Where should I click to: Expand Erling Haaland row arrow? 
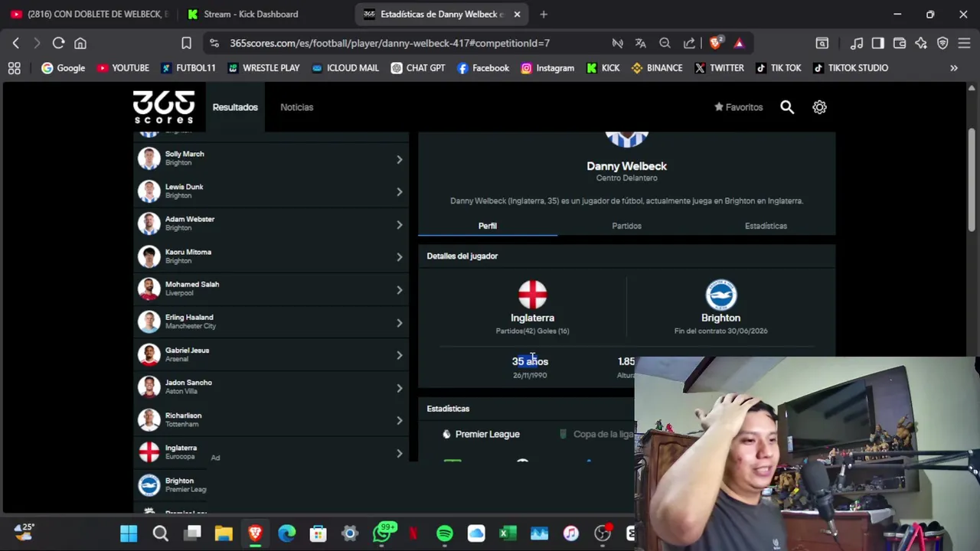(x=399, y=322)
